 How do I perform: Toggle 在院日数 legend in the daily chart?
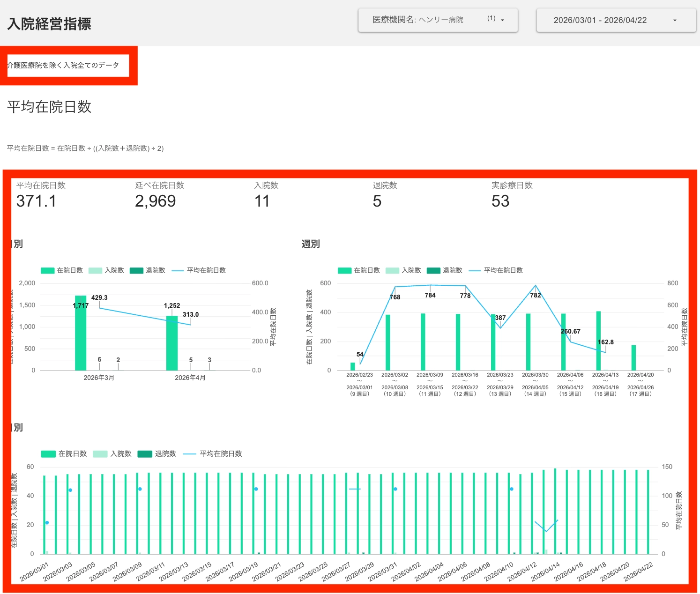[x=64, y=453]
